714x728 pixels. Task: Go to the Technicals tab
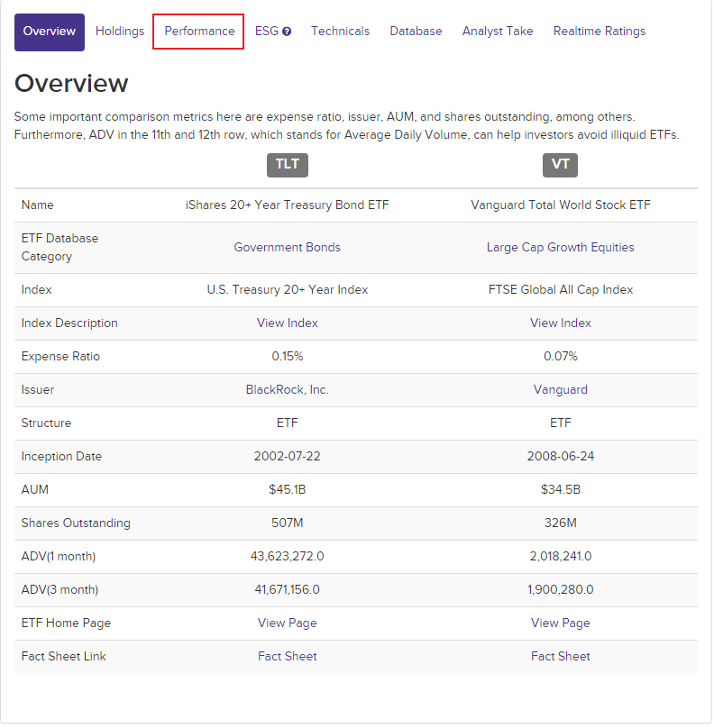(x=341, y=32)
